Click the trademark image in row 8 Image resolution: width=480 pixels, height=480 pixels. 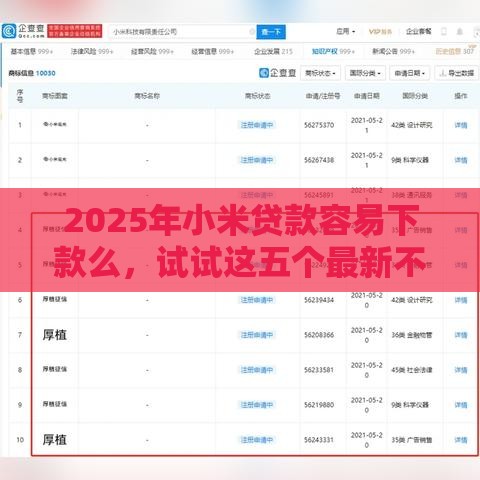click(55, 369)
